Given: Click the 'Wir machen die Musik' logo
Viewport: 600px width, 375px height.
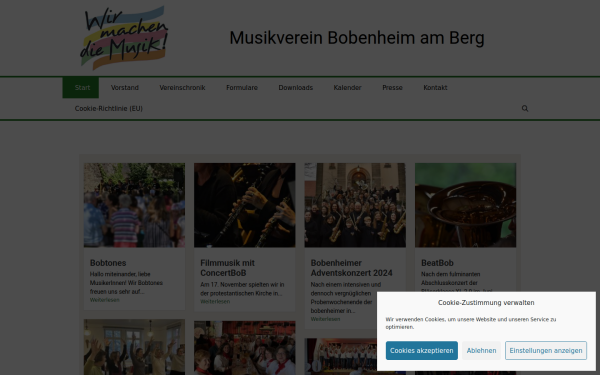Looking at the screenshot, I should coord(124,38).
